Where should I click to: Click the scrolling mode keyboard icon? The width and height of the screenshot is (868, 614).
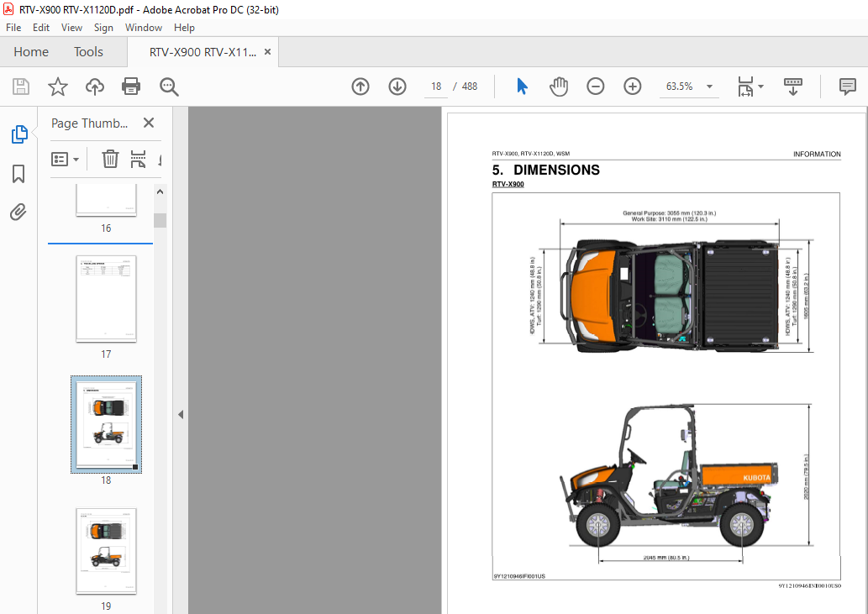(792, 87)
